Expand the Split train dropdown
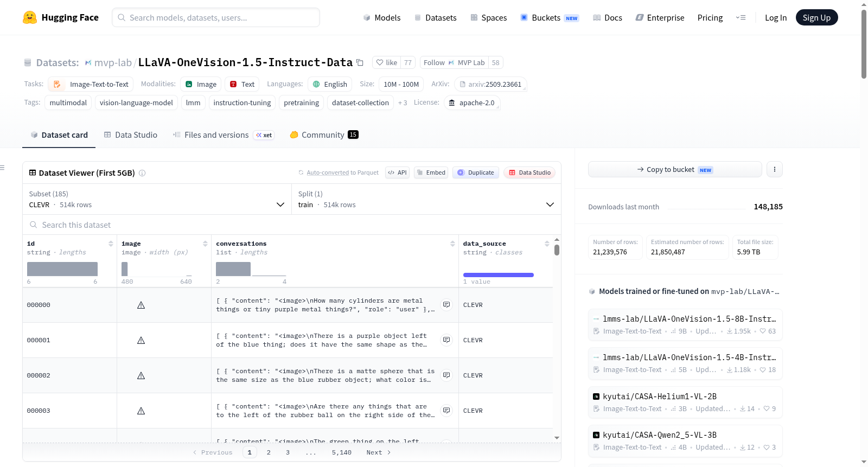Viewport: 868px width, 467px height. point(426,199)
